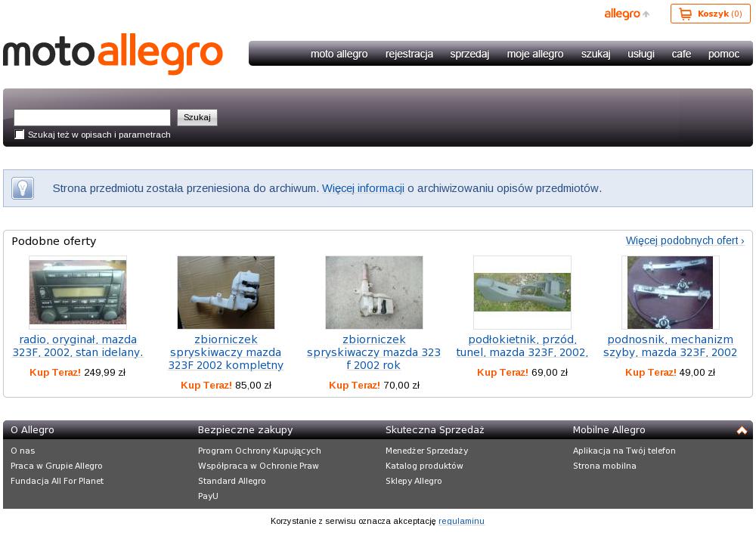Click 'O Allegro' footer heading
756x536 pixels.
point(33,430)
